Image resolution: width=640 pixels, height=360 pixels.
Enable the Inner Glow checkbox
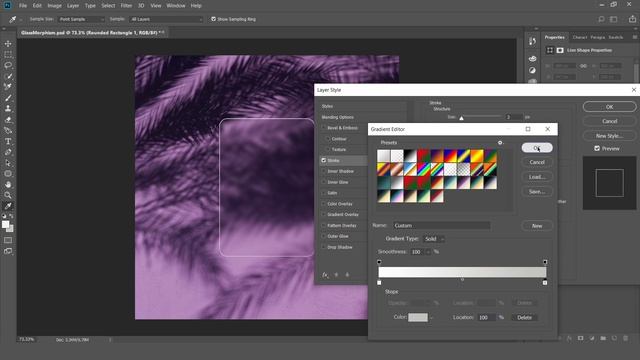[324, 182]
